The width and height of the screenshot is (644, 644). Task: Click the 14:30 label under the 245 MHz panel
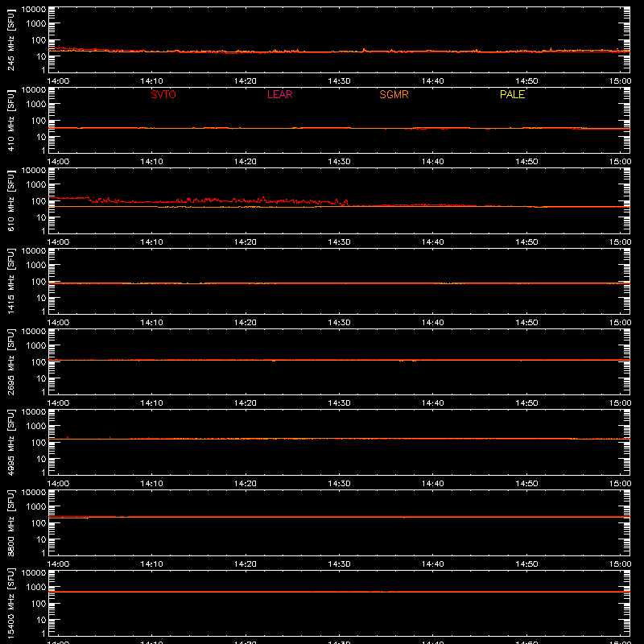click(x=339, y=81)
